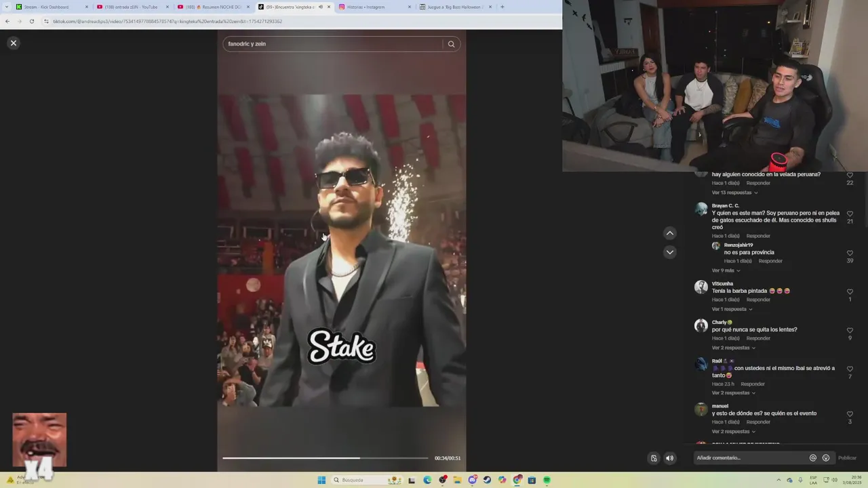Mute the video with the speaker icon
The height and width of the screenshot is (488, 868).
point(670,458)
